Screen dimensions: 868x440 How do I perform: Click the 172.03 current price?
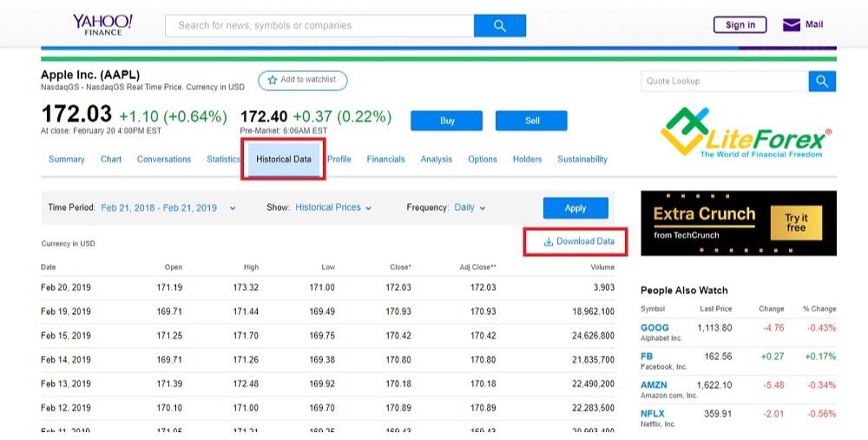point(76,114)
